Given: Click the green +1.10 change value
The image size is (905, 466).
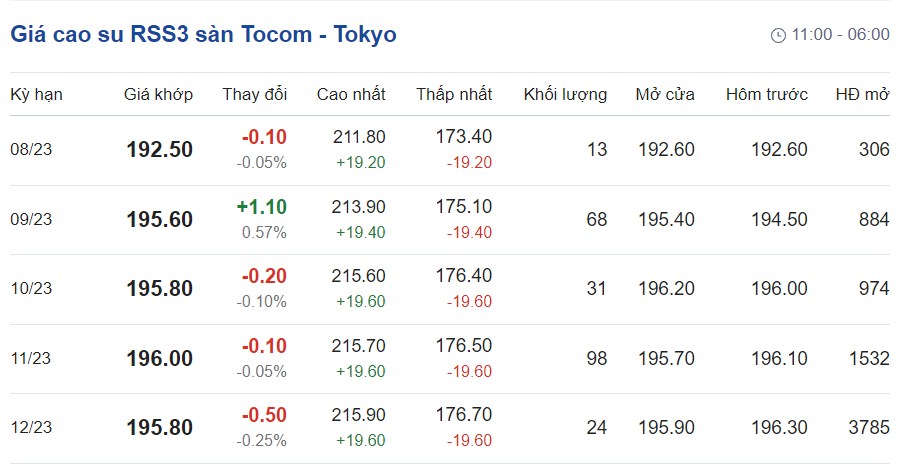Looking at the screenshot, I should 262,207.
